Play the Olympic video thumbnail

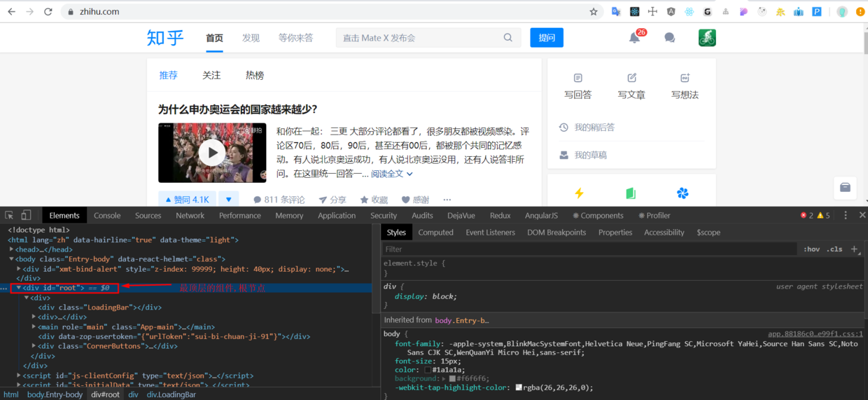212,153
